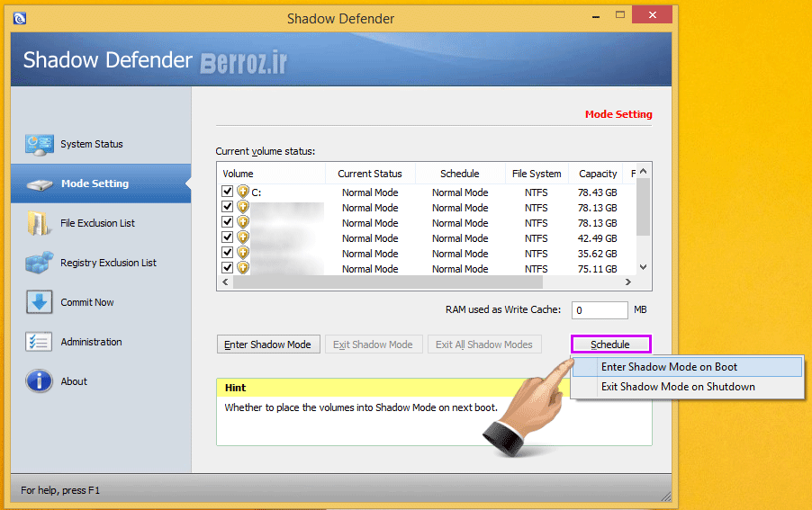The height and width of the screenshot is (510, 812).
Task: Toggle the checkbox of the second 78.13 GB volume
Action: 227,221
